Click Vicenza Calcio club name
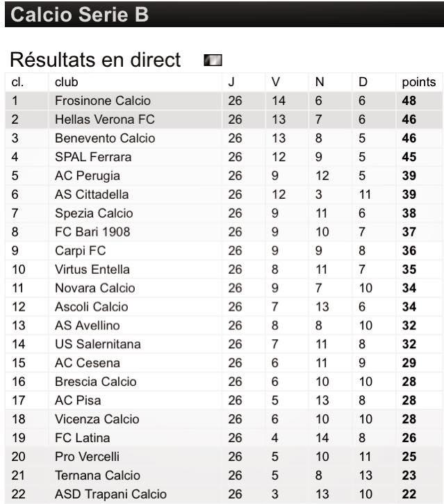This screenshot has width=444, height=504. click(97, 419)
